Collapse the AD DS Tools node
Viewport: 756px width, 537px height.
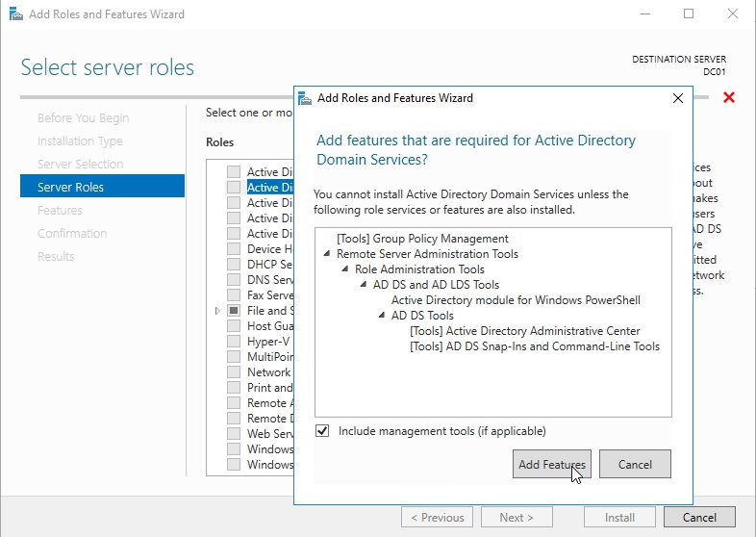pos(382,316)
